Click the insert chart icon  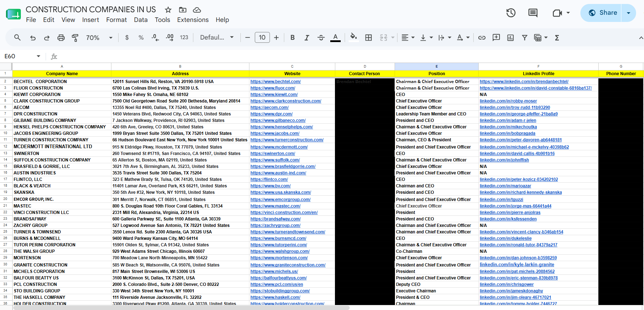tap(510, 38)
